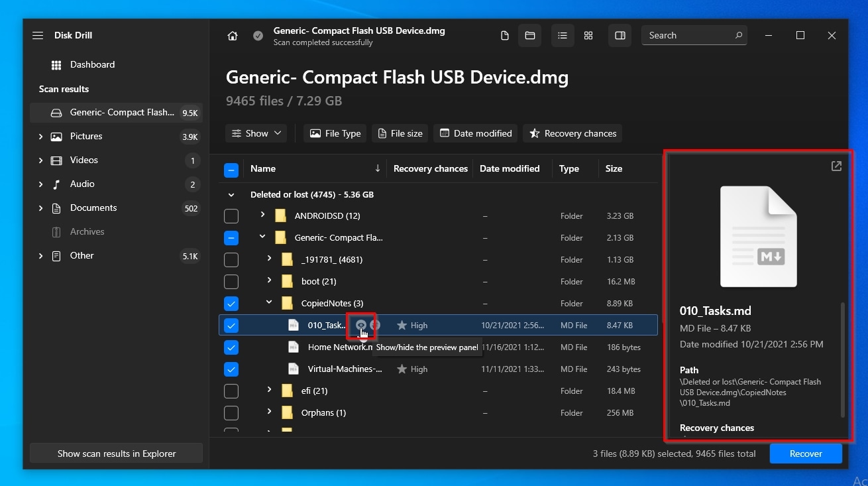Focus the Search input field
Screen dimensions: 868x486
click(694, 36)
